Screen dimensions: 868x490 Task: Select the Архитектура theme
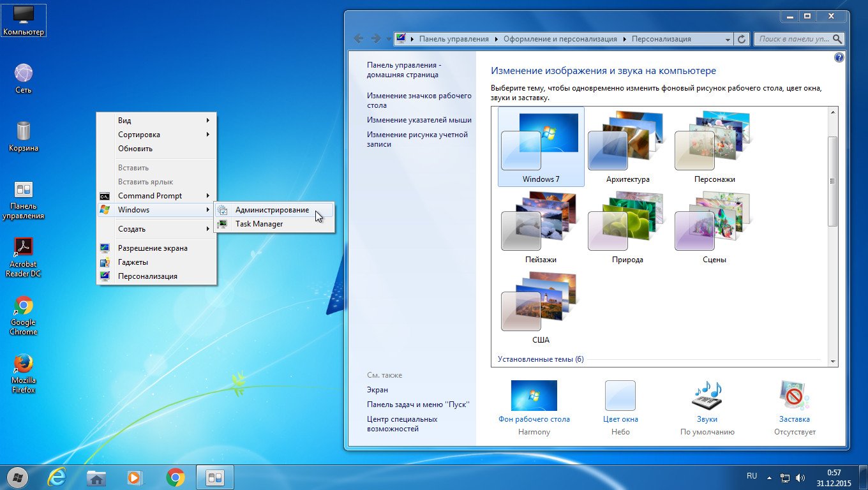[x=628, y=147]
